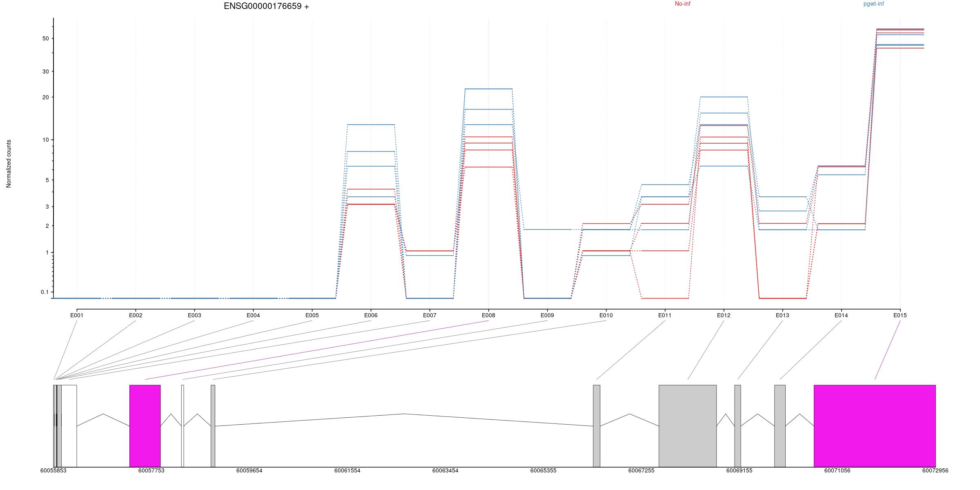
Task: Click the small magenta exon box in gene model
Action: tap(145, 426)
